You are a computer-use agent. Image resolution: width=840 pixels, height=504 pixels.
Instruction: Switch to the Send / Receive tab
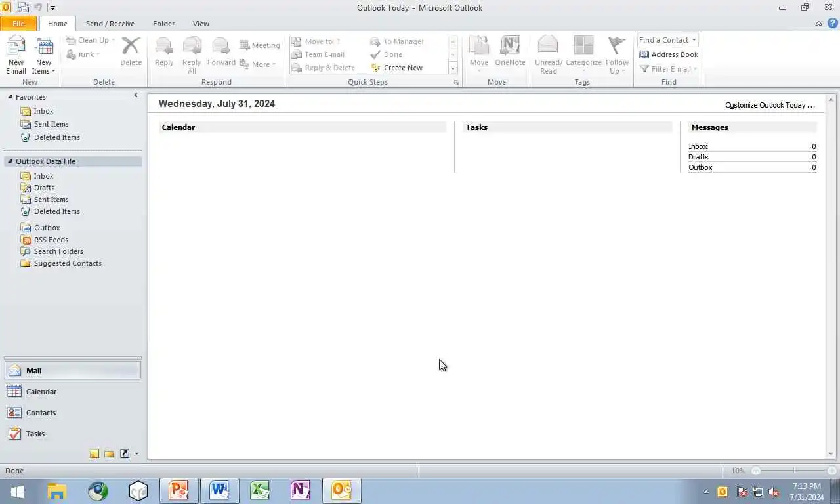pyautogui.click(x=110, y=24)
